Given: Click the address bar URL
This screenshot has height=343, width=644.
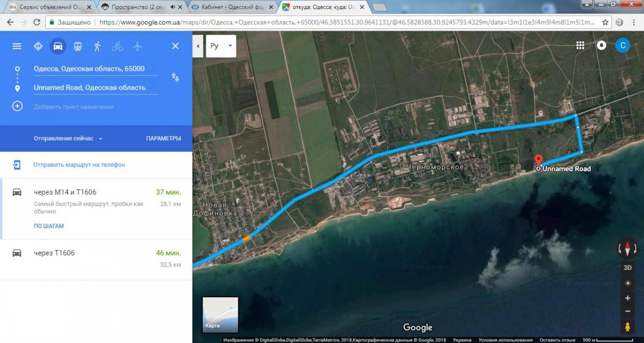Looking at the screenshot, I should coord(347,22).
